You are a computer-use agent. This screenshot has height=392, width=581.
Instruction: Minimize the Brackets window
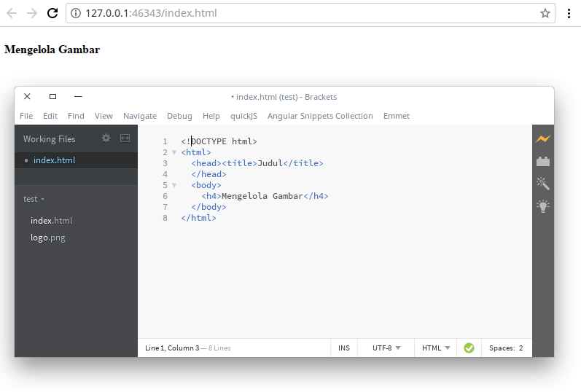pos(78,96)
